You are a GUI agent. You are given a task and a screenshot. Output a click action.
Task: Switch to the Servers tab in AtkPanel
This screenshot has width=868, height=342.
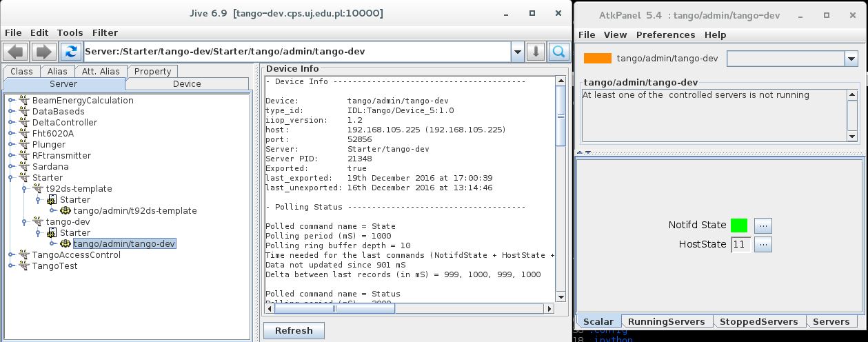pyautogui.click(x=831, y=321)
